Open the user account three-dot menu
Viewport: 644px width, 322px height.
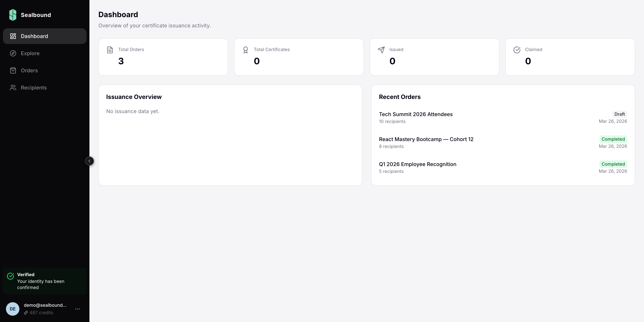pyautogui.click(x=78, y=309)
